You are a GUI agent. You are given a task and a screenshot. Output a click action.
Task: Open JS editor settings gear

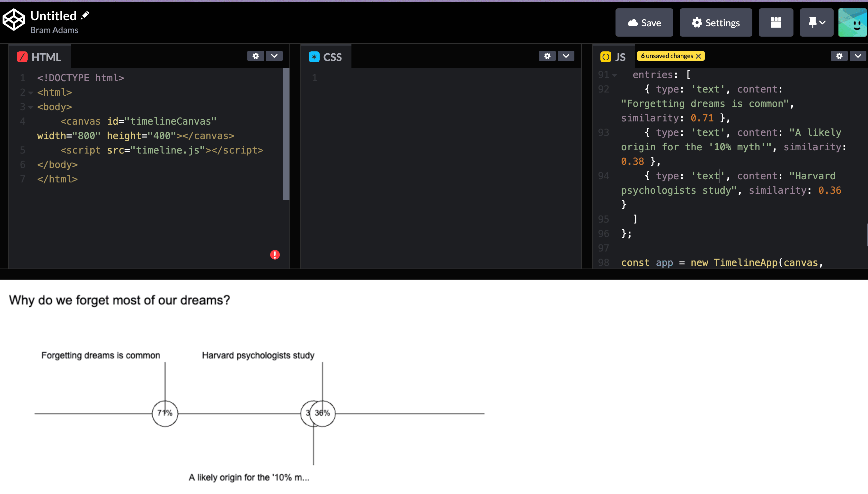click(839, 56)
